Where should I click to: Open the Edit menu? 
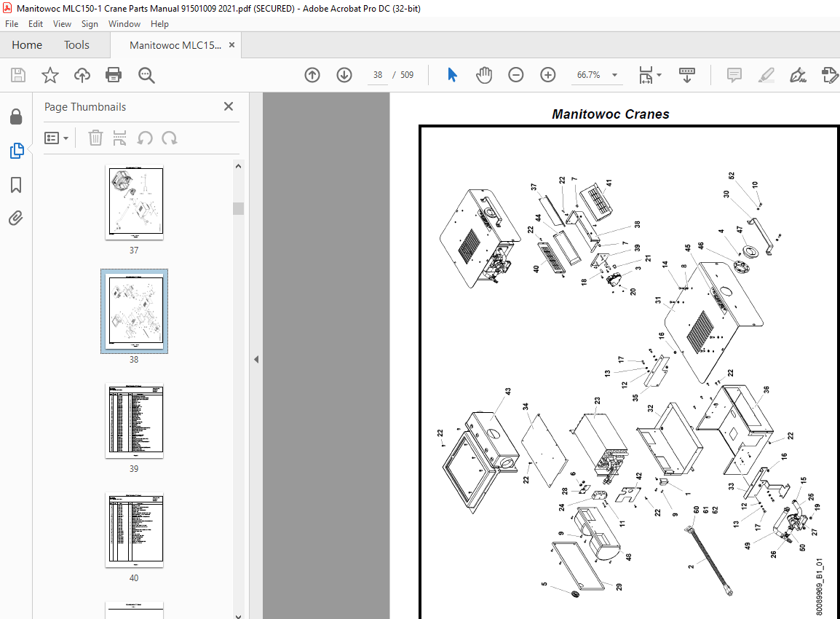click(x=36, y=23)
